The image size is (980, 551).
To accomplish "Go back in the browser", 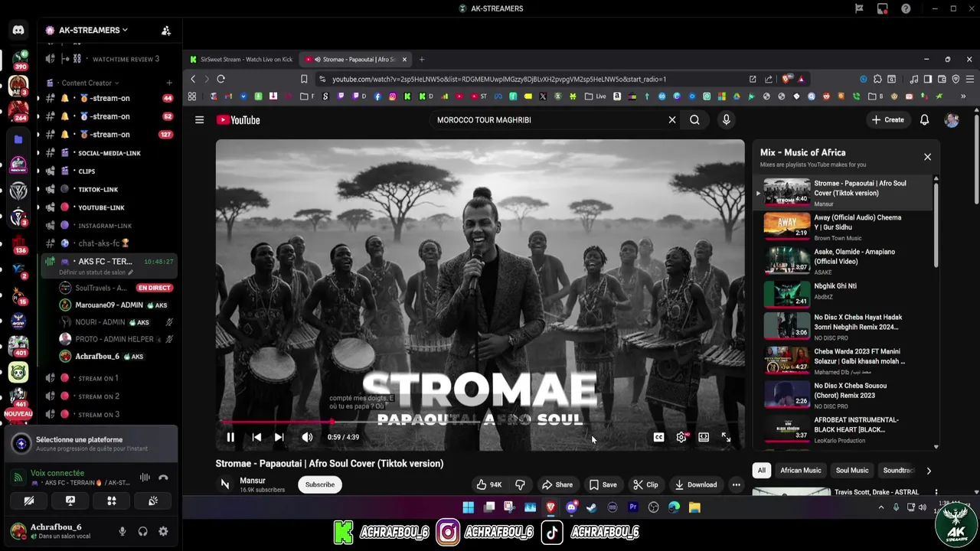I will click(193, 79).
